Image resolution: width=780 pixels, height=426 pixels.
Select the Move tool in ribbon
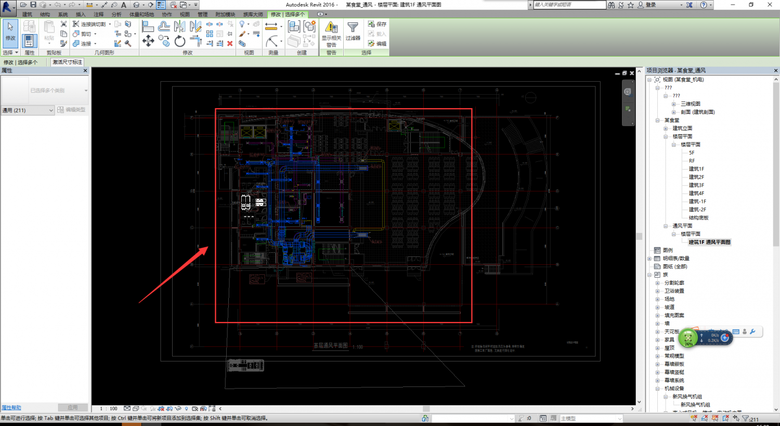[x=148, y=42]
